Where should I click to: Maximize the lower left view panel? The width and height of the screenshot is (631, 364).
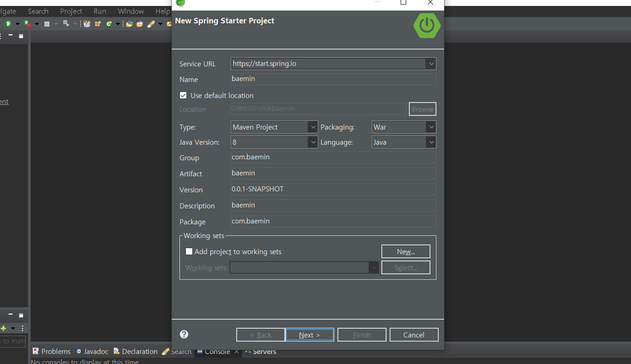coord(21,315)
